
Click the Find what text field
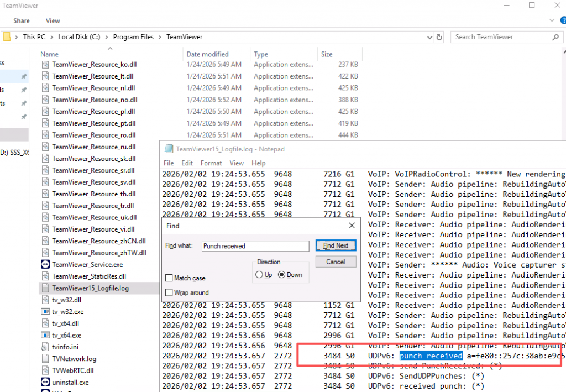(255, 246)
